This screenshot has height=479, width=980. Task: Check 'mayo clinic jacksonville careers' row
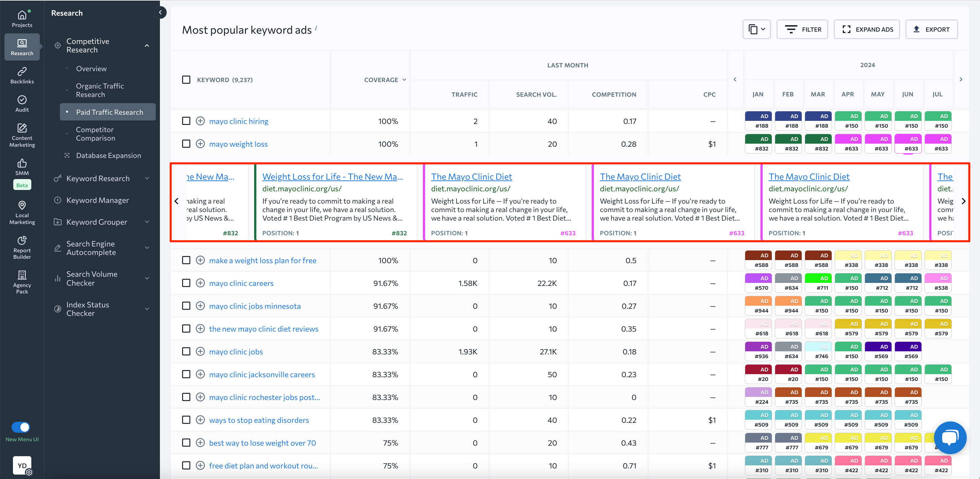click(x=186, y=374)
